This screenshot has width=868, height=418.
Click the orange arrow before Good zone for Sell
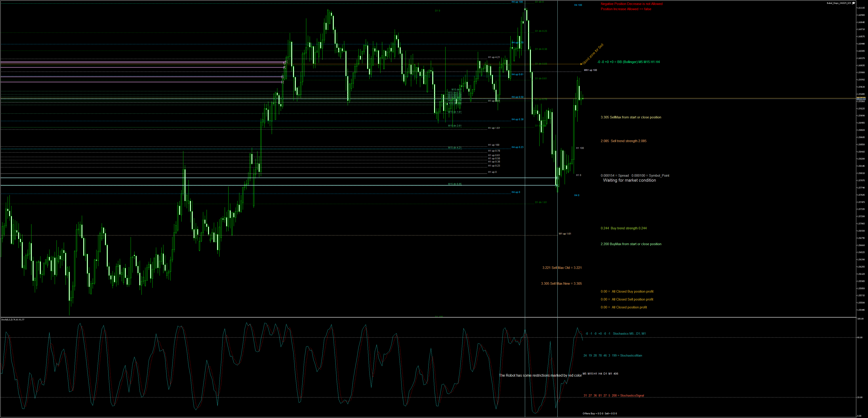pos(581,64)
